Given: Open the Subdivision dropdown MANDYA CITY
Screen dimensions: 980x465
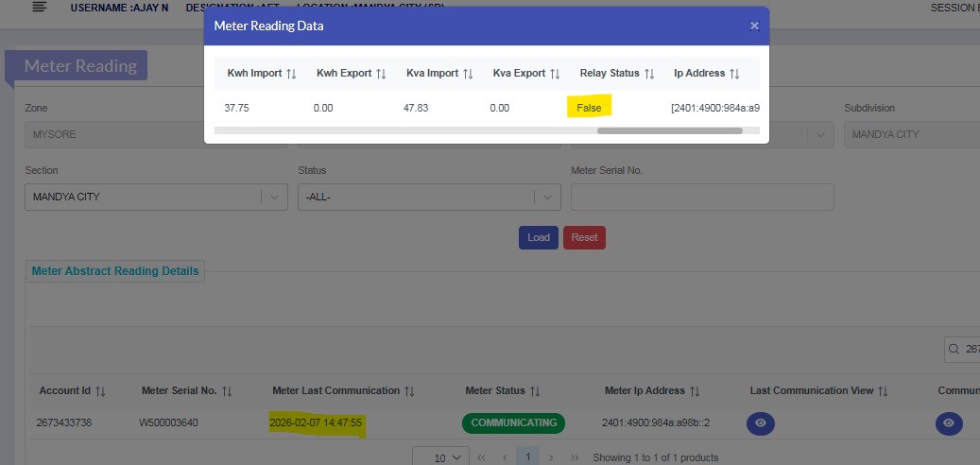Looking at the screenshot, I should pyautogui.click(x=912, y=134).
